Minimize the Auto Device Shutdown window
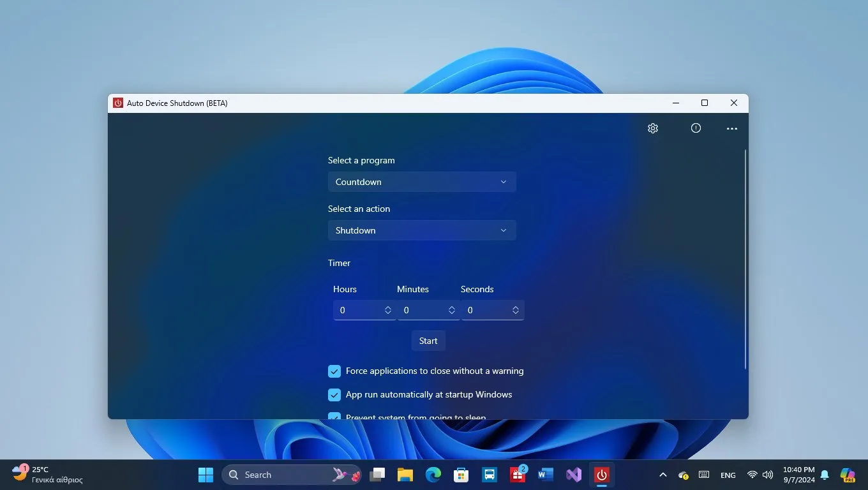This screenshot has width=868, height=490. (x=675, y=103)
